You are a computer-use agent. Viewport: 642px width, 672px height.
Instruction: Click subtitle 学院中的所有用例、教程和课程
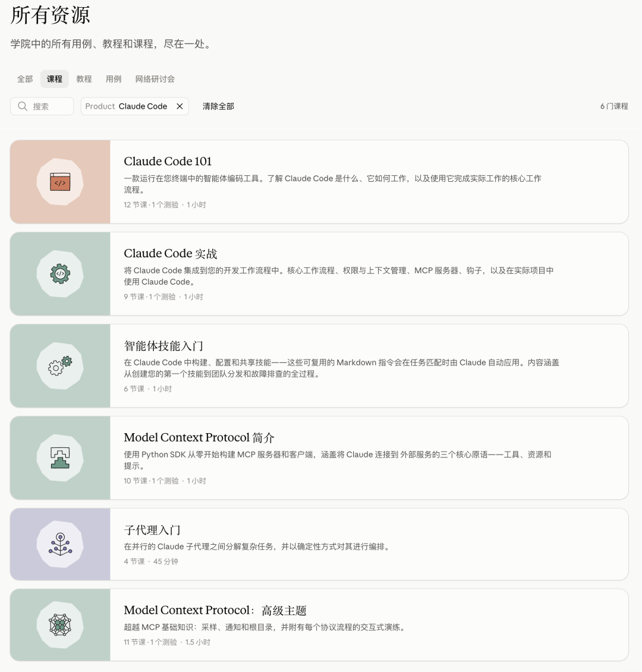[112, 44]
